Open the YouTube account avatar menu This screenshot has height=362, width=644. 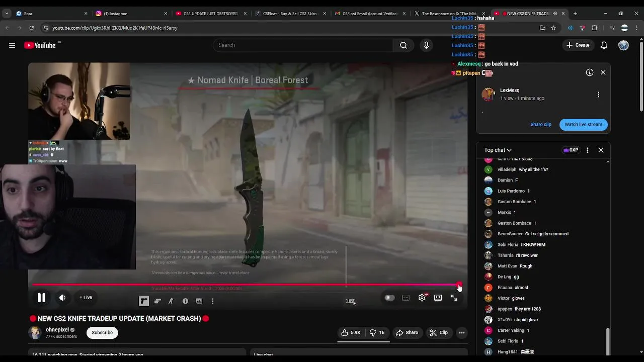(623, 45)
